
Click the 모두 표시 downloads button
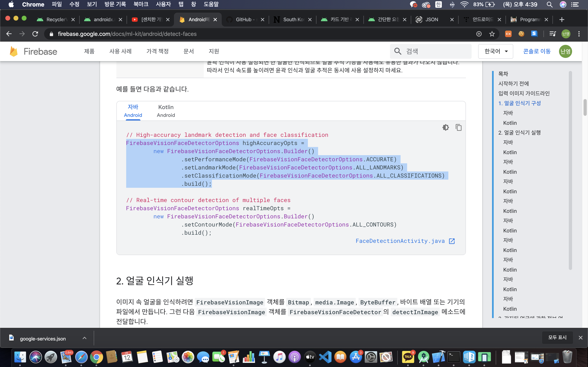[557, 337]
